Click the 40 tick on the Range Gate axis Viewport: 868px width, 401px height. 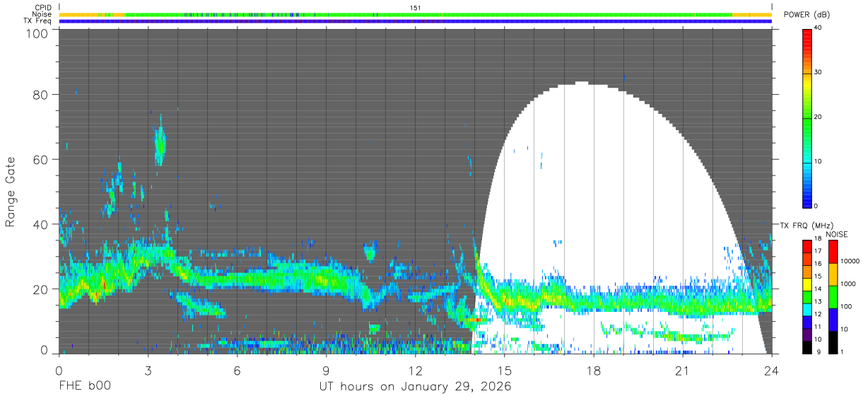click(x=42, y=224)
